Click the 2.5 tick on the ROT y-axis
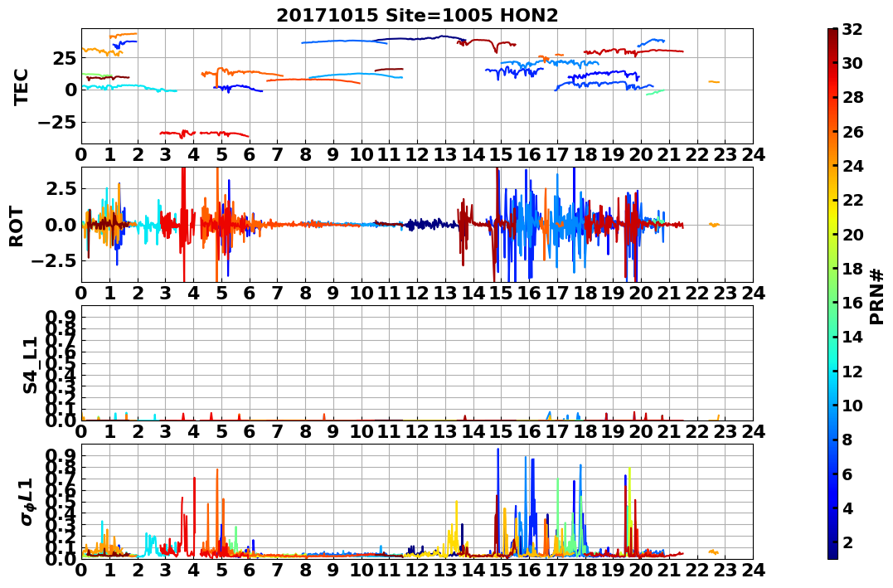893x588 pixels. [x=61, y=188]
